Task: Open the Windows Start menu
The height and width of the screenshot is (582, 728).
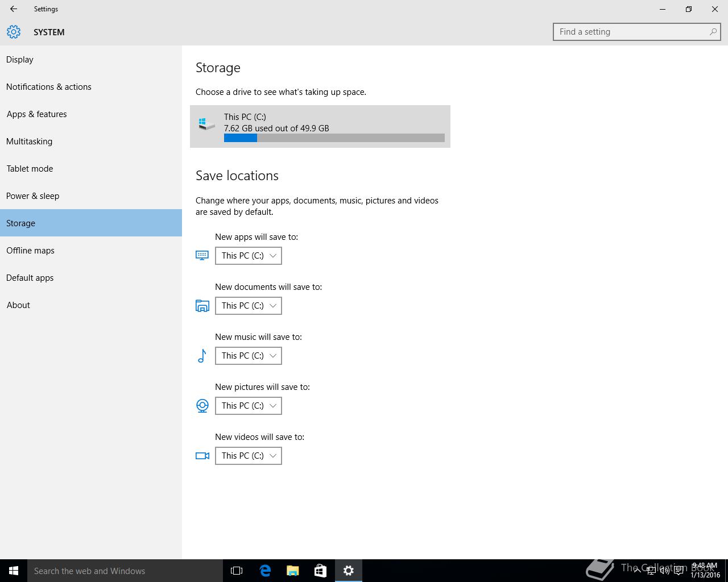Action: tap(14, 571)
